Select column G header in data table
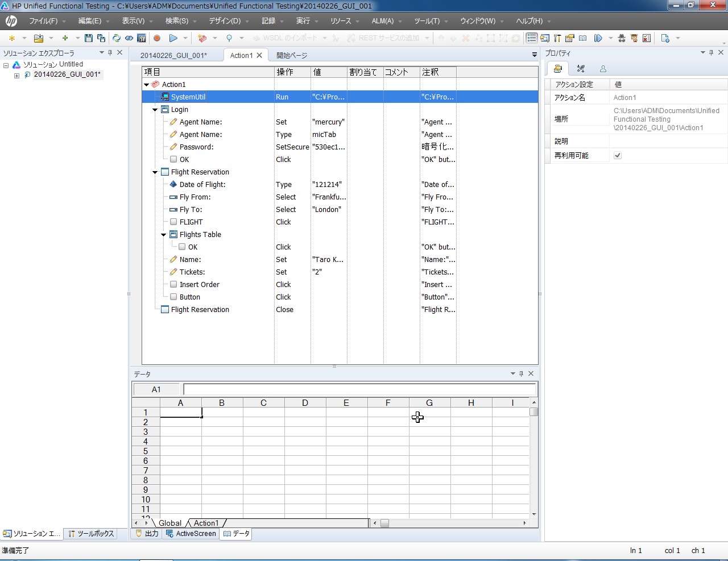The image size is (728, 561). (x=429, y=403)
